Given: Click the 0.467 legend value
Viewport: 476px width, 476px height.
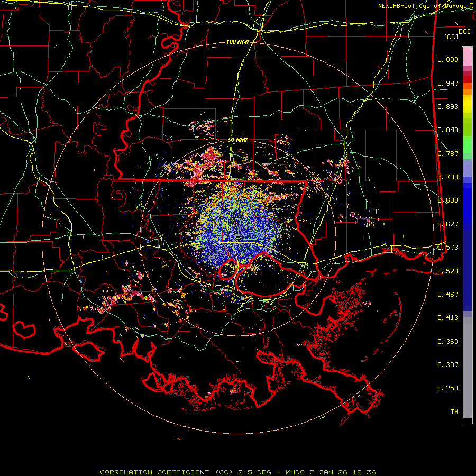Looking at the screenshot, I should [448, 295].
